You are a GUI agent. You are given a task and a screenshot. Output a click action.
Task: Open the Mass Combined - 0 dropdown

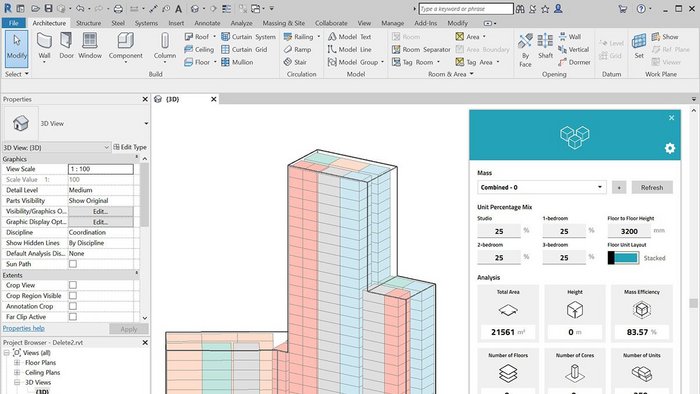542,187
